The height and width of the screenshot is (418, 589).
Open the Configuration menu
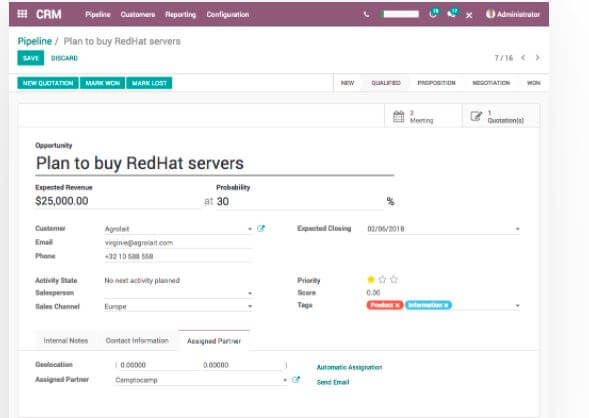point(228,15)
